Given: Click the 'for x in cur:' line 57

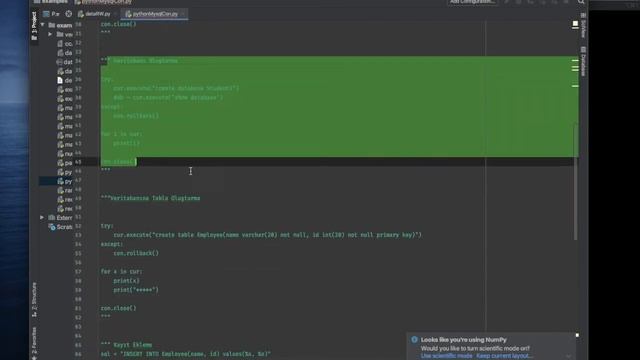Looking at the screenshot, I should tap(121, 271).
